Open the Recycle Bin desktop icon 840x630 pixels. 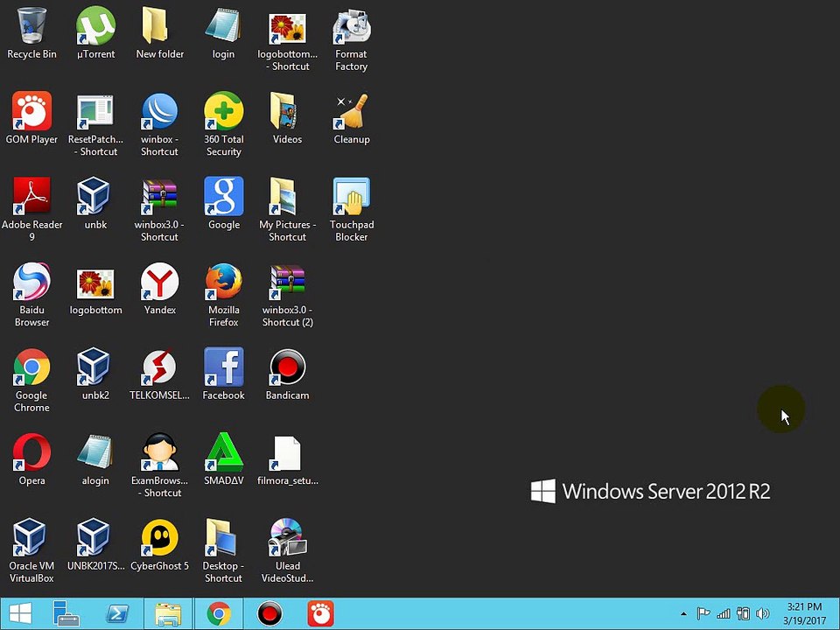pyautogui.click(x=31, y=32)
